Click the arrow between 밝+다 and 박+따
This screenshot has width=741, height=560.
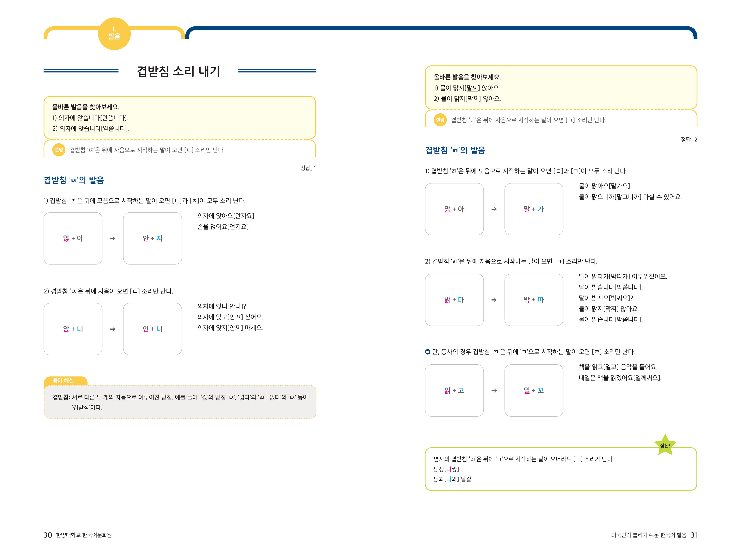494,300
